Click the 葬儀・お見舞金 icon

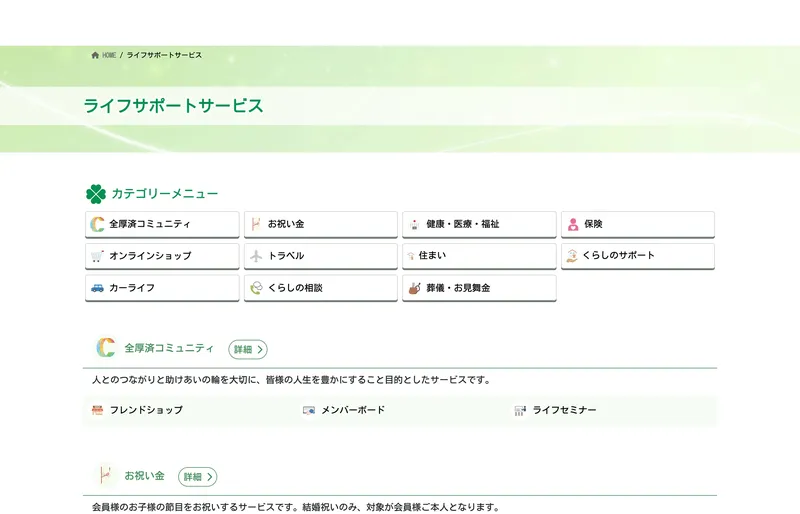point(414,288)
